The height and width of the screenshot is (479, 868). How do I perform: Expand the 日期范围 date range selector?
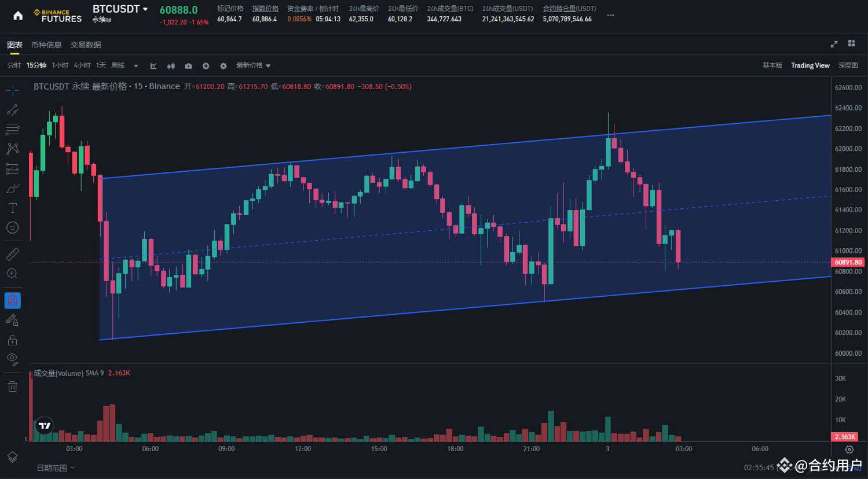(55, 467)
